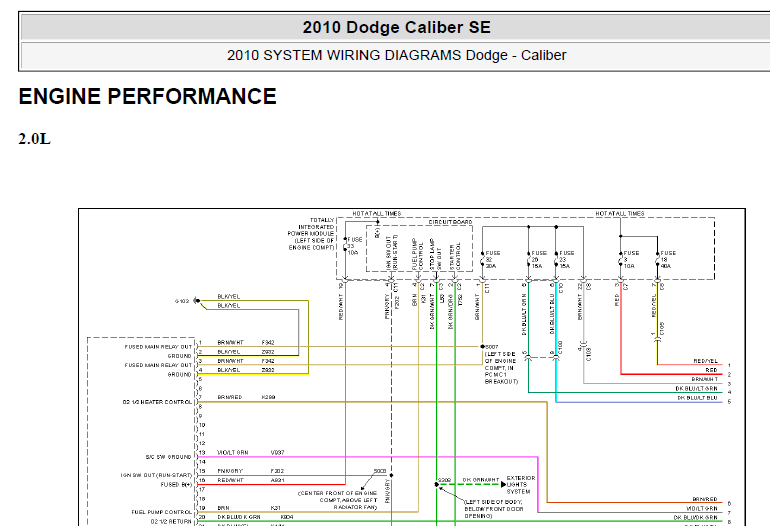
Task: Click "HOT AT ALL TIMES" above fuse 3
Action: [620, 213]
